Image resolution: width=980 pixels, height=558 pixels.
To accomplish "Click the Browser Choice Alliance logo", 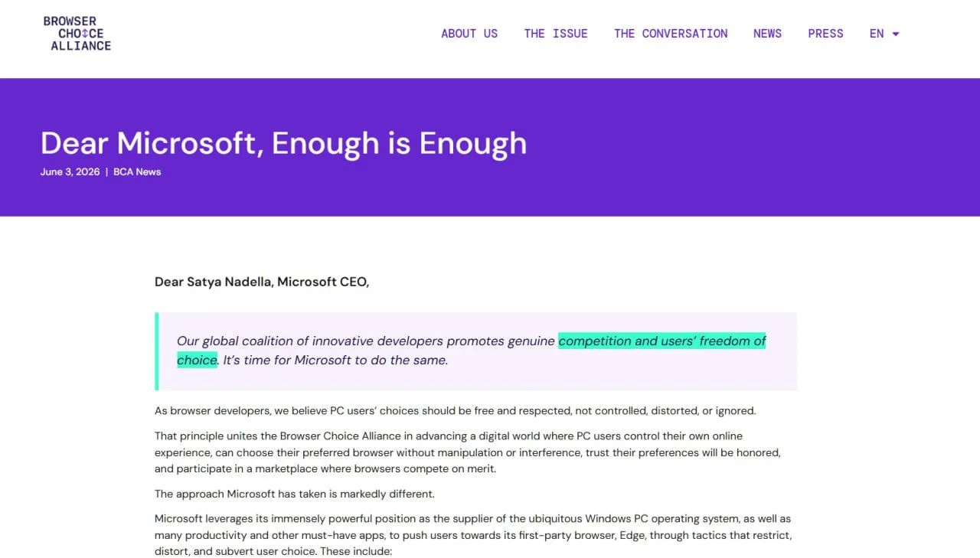I will click(x=77, y=34).
